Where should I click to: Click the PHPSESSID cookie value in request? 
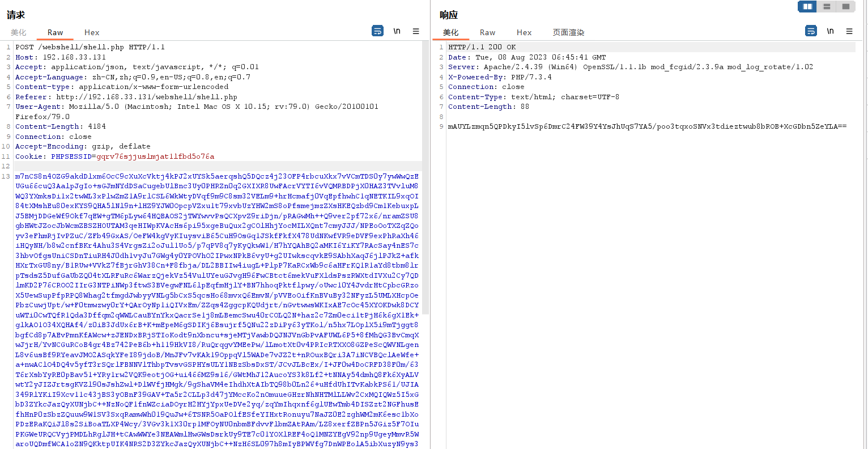click(155, 156)
